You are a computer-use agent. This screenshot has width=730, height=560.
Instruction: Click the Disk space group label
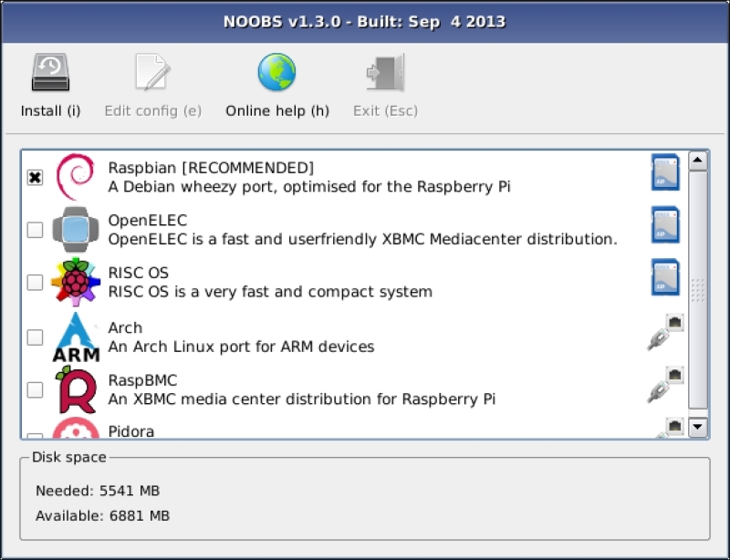click(69, 457)
